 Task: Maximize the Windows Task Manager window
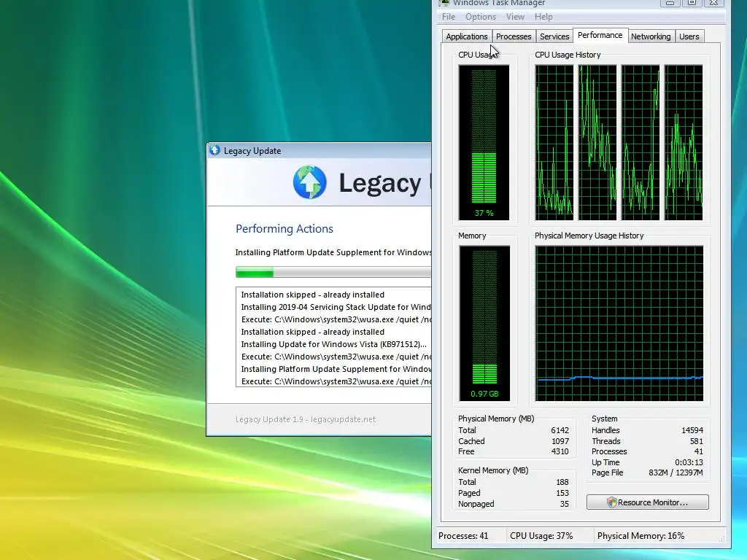point(692,3)
